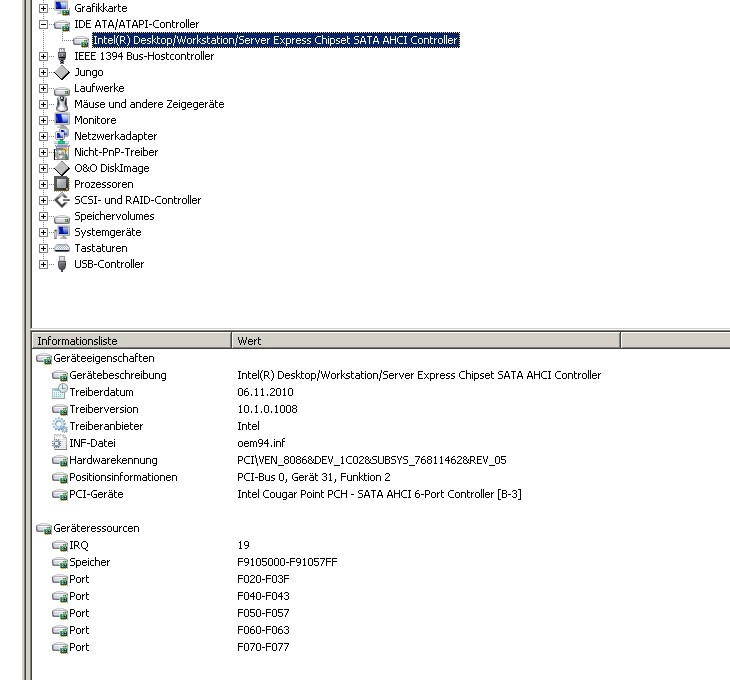Select the Treiberversion 10.1.0.1008 value

pos(267,409)
